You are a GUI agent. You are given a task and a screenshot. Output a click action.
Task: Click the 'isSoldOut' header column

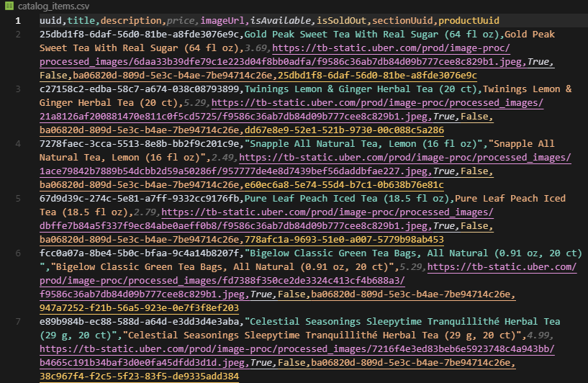342,21
